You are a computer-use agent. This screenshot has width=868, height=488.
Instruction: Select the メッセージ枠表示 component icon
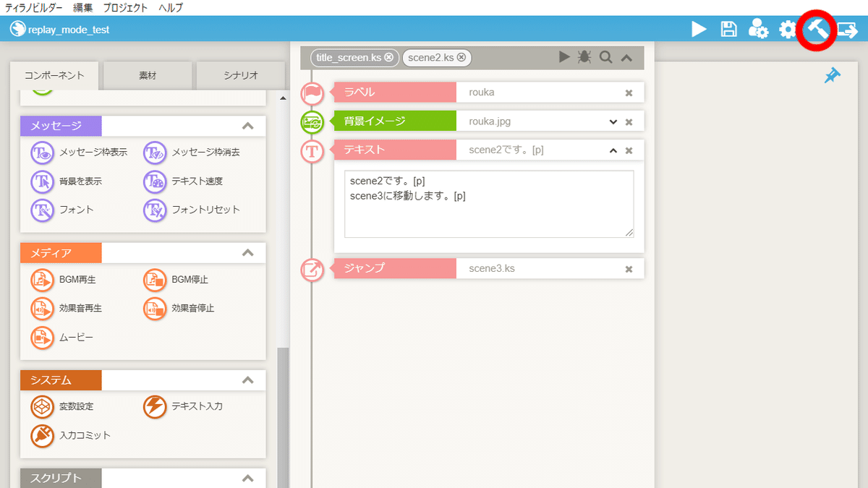(x=43, y=153)
